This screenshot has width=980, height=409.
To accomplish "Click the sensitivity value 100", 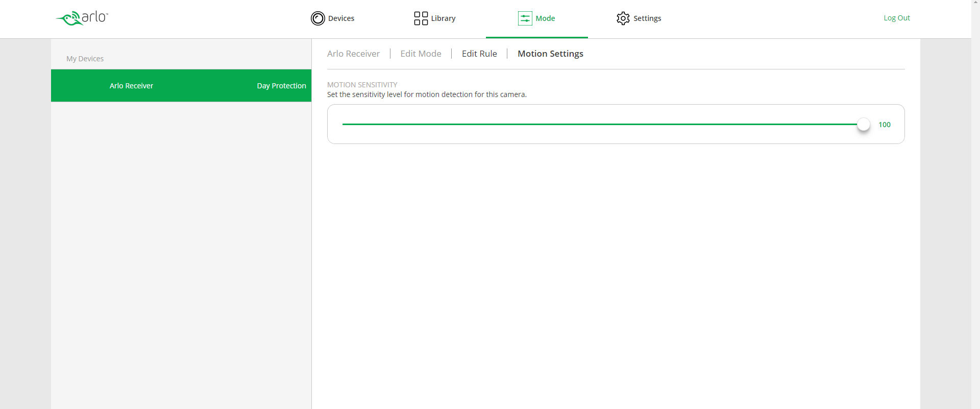I will pyautogui.click(x=884, y=125).
